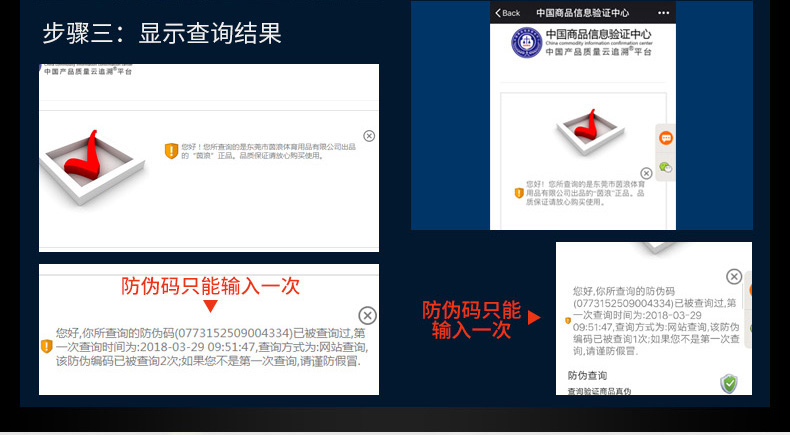This screenshot has height=435, width=790.
Task: Dismiss the bottom-right mobile query warning
Action: click(734, 277)
